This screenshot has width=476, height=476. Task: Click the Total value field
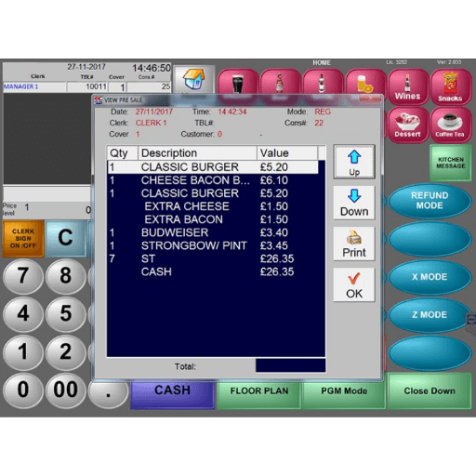tap(290, 365)
